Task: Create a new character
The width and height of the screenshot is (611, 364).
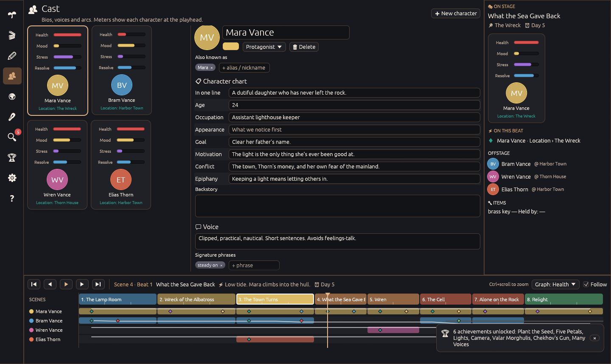Action: click(x=456, y=14)
